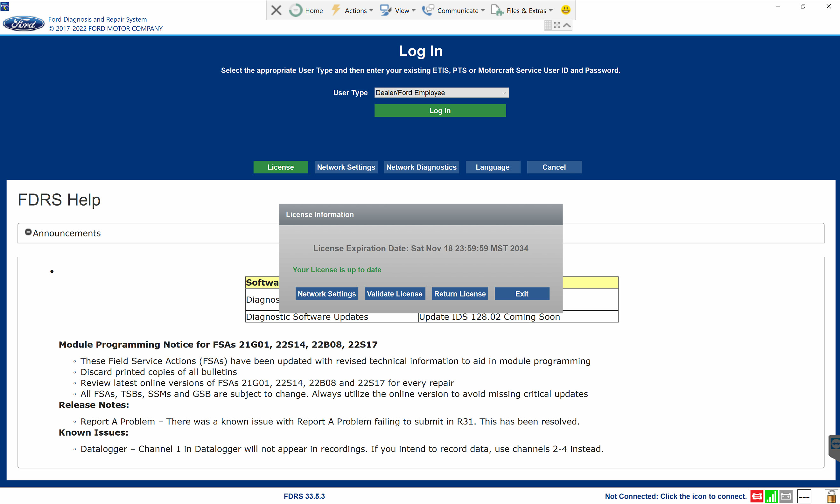
Task: Click the toolbar grid drag handle icon
Action: pos(548,25)
